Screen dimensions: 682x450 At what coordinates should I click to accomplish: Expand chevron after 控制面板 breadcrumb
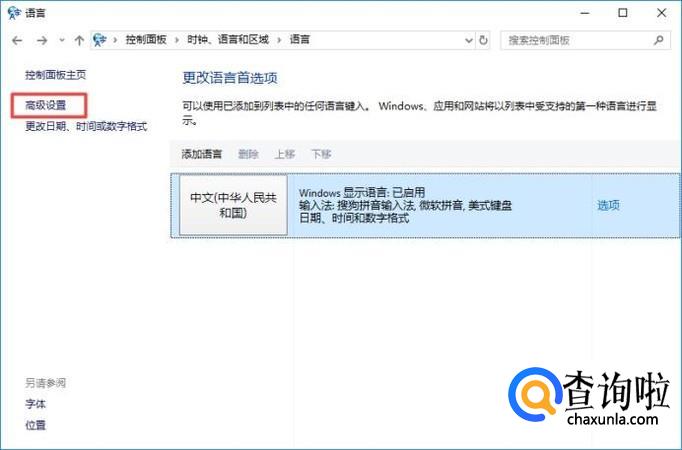[177, 40]
